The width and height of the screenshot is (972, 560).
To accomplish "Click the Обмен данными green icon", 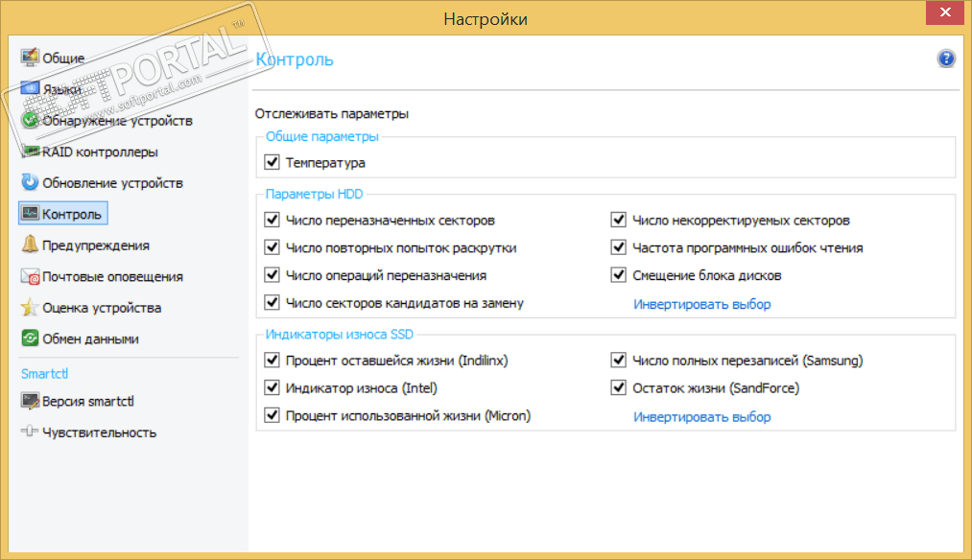I will (29, 338).
